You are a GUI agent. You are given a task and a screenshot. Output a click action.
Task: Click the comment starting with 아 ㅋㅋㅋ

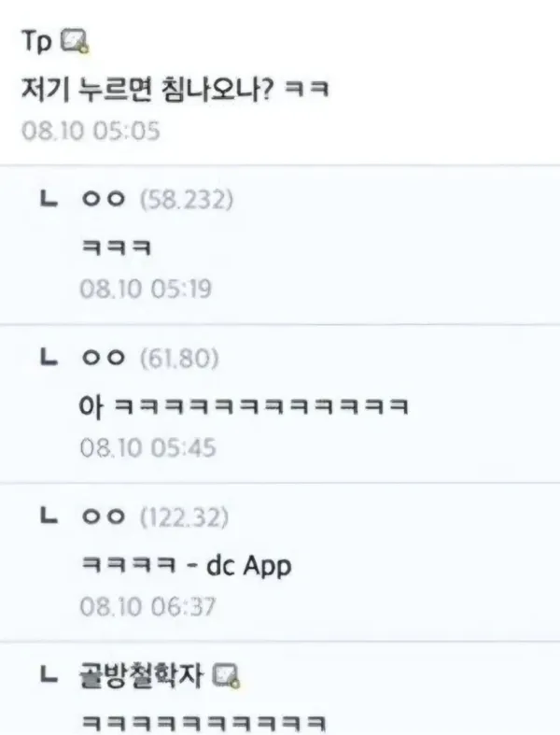coord(244,406)
